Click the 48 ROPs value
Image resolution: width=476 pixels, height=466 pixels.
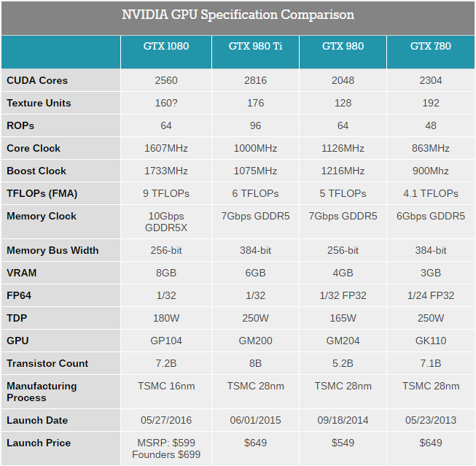click(431, 125)
